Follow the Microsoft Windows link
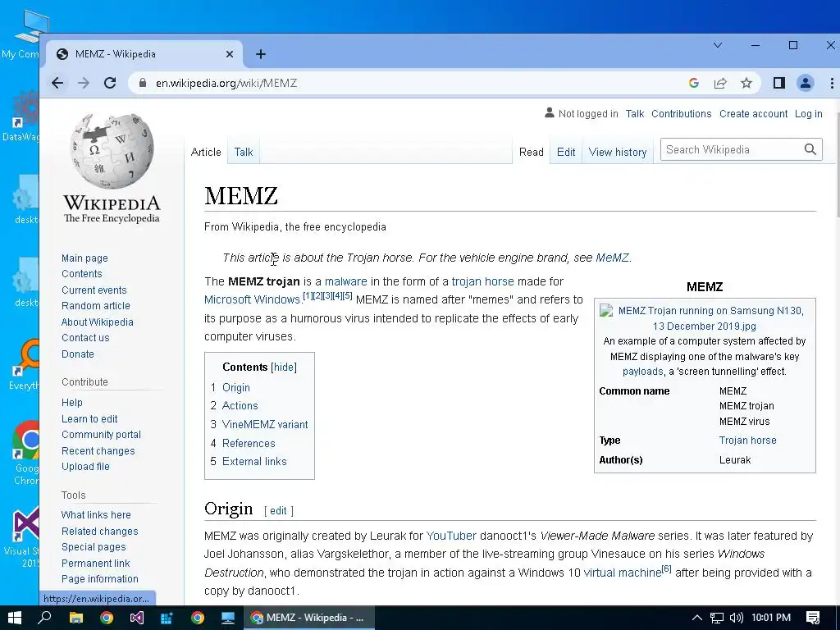Screen dimensions: 840x630 point(252,299)
